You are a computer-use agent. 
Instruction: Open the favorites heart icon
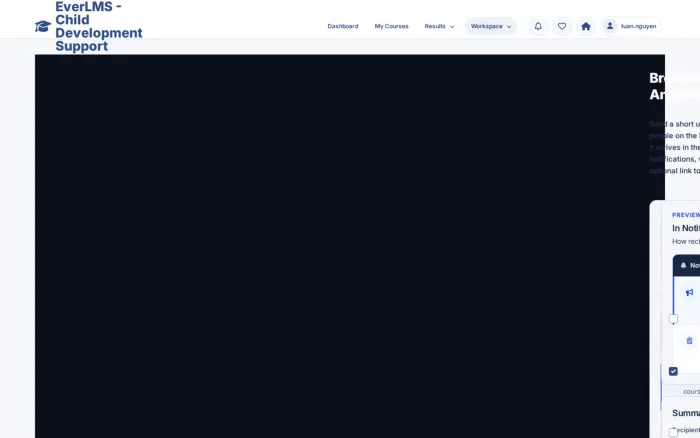coord(562,26)
